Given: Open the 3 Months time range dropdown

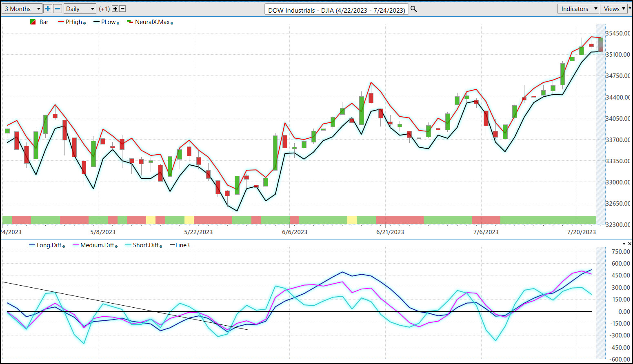Looking at the screenshot, I should (x=22, y=9).
